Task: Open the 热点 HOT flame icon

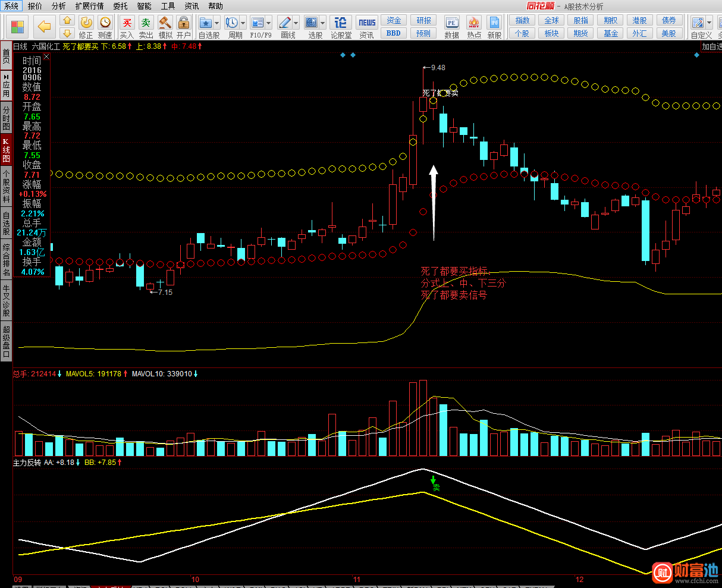Action: [474, 23]
